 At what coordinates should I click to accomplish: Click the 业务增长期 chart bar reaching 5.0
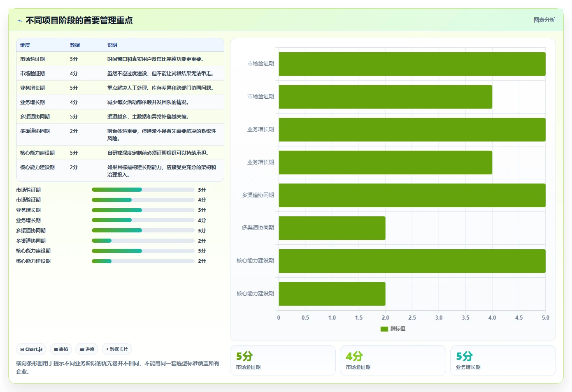412,130
